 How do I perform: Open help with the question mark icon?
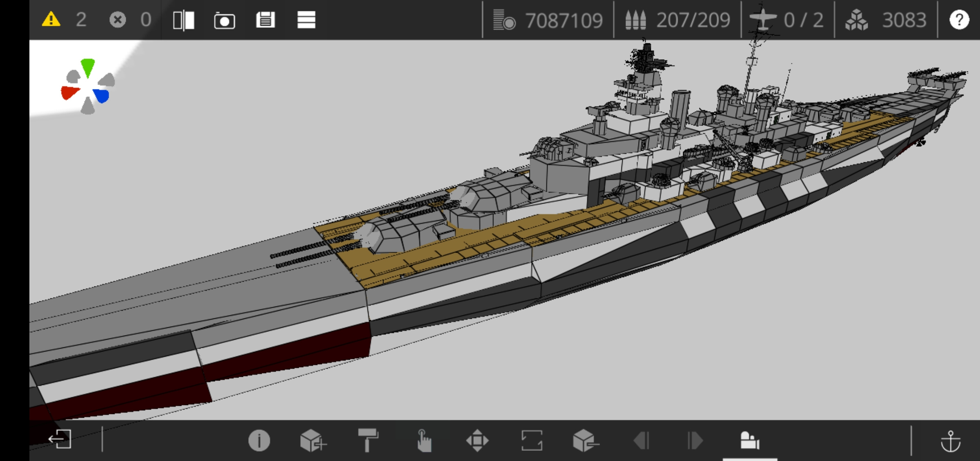point(959,20)
